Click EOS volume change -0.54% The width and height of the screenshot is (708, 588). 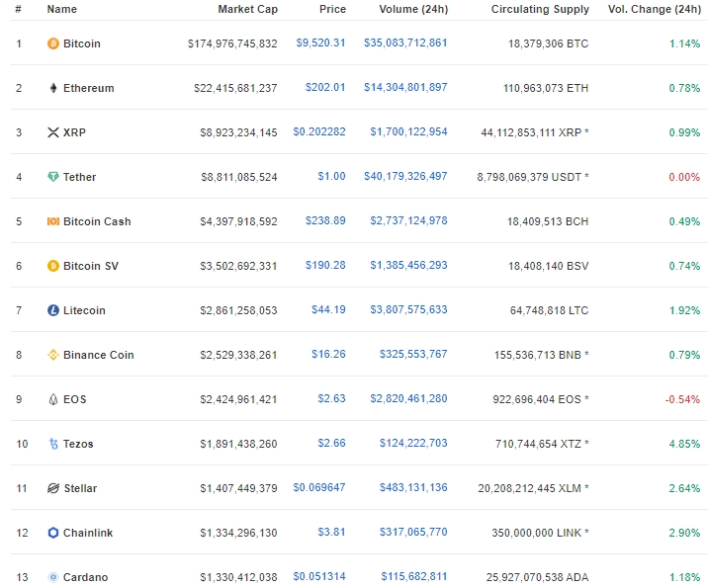[x=682, y=399]
